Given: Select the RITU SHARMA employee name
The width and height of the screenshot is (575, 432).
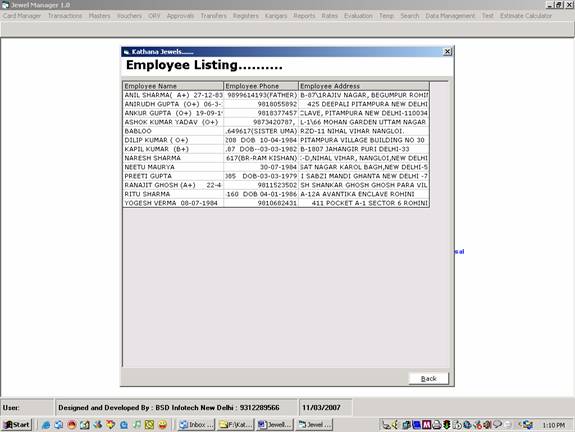Looking at the screenshot, I should [x=173, y=194].
